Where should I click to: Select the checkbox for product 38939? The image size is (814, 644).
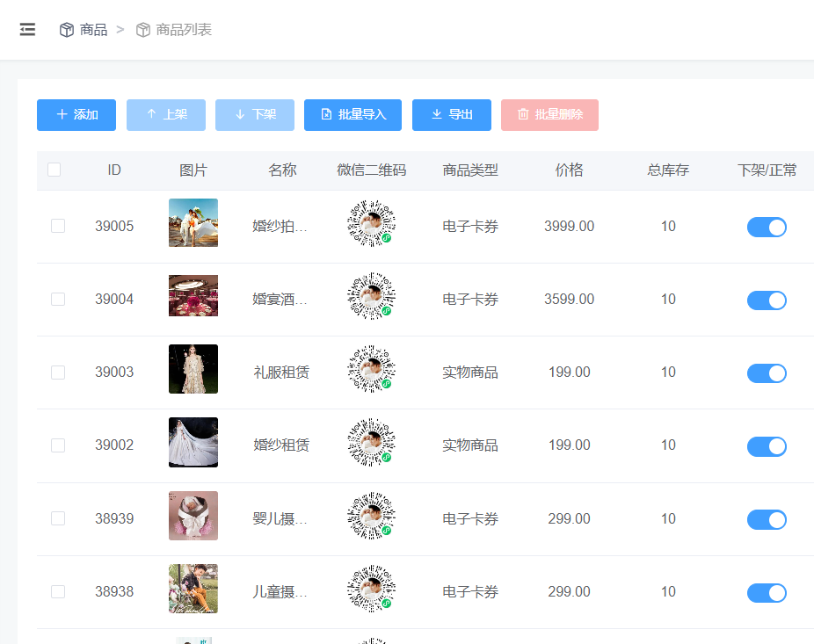coord(58,518)
